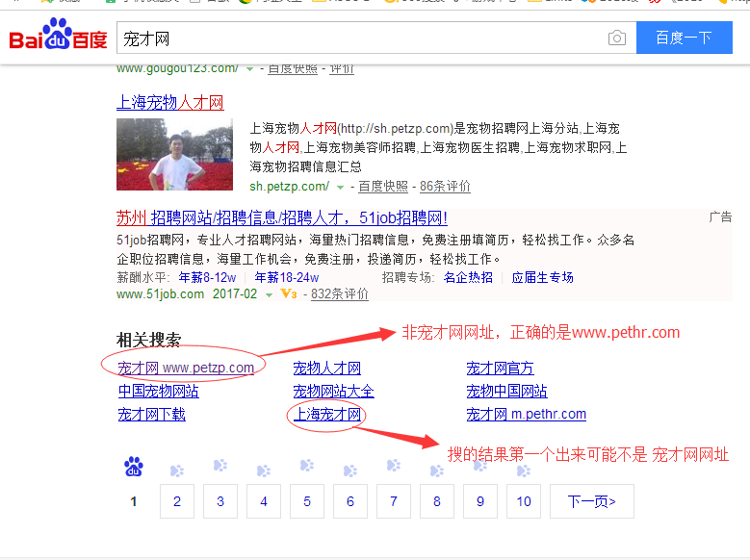Screen dimensions: 750x560
Task: Open related search 上海宠才网
Action: click(x=326, y=414)
